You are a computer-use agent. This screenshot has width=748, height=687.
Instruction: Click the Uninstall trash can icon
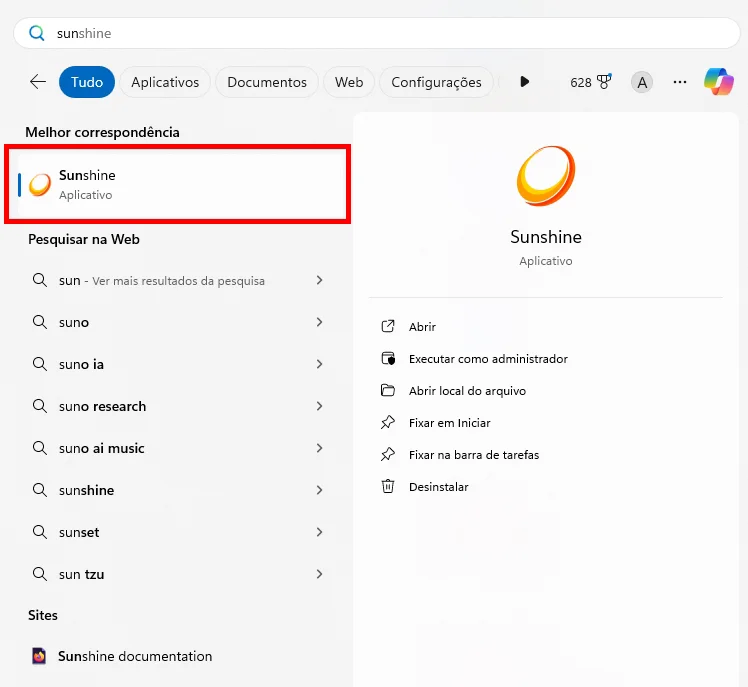pyautogui.click(x=388, y=486)
